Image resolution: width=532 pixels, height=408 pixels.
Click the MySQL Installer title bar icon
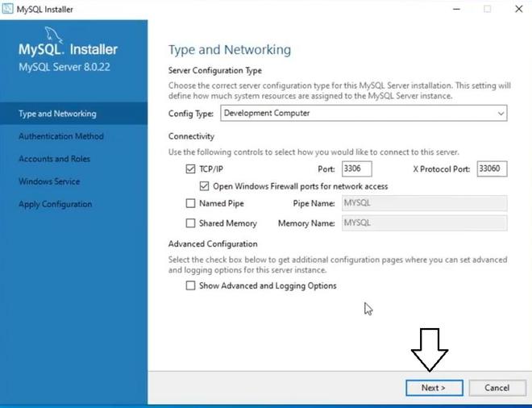click(x=7, y=9)
